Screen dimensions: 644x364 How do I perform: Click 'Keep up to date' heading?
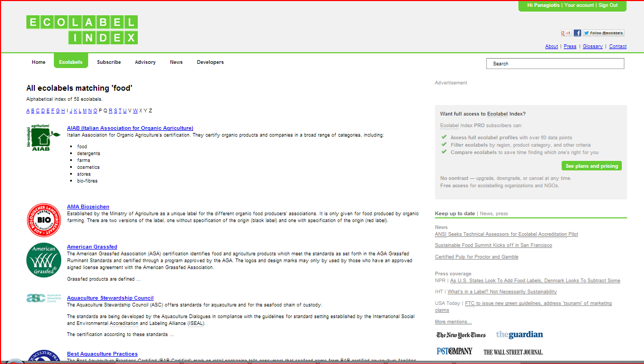click(x=455, y=214)
